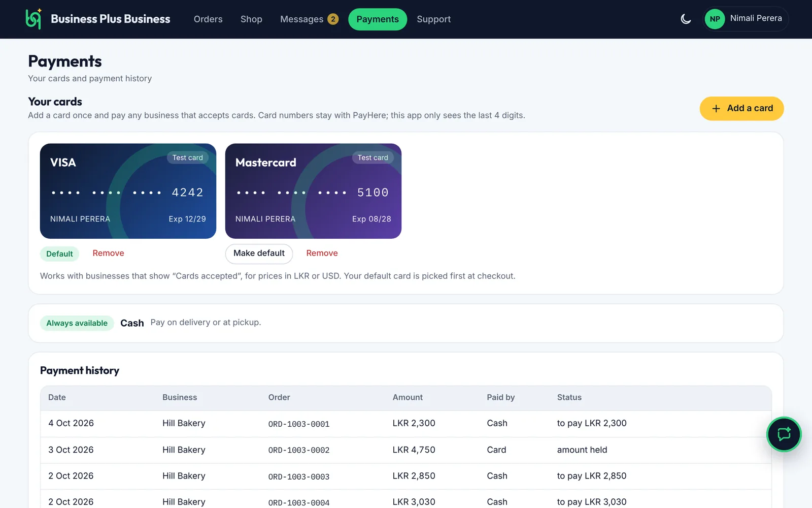Select the Payments tab
The width and height of the screenshot is (812, 508).
click(378, 19)
